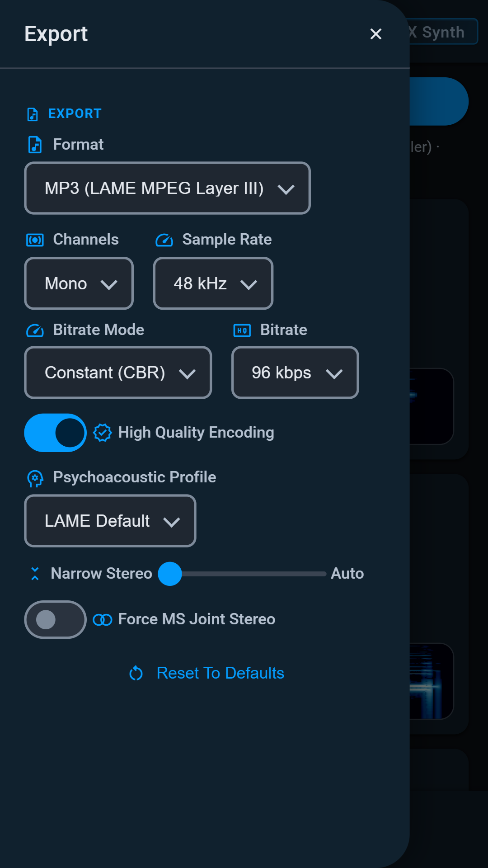Click the Bitrate HQ icon

point(242,330)
